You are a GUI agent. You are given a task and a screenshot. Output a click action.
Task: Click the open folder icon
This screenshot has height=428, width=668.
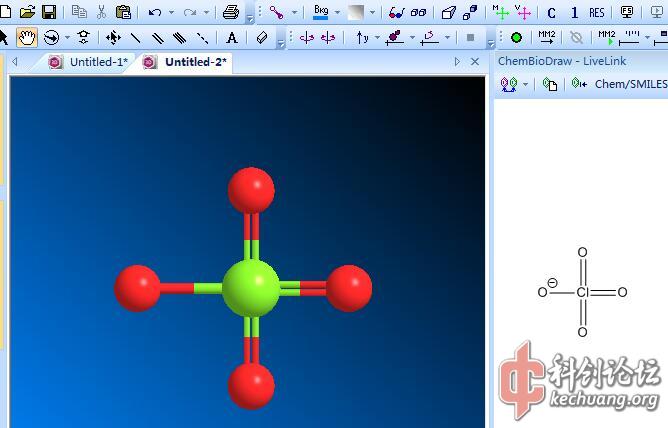click(27, 13)
